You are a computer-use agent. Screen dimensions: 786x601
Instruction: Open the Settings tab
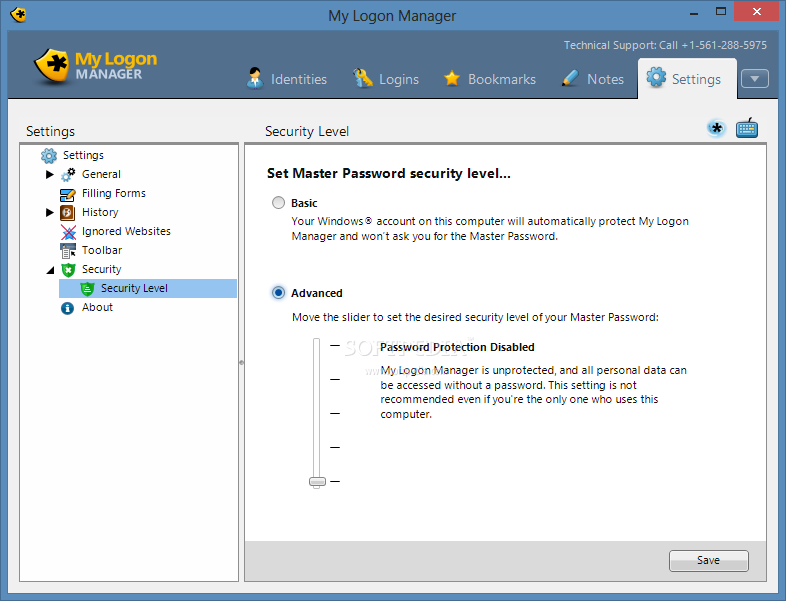coord(687,78)
